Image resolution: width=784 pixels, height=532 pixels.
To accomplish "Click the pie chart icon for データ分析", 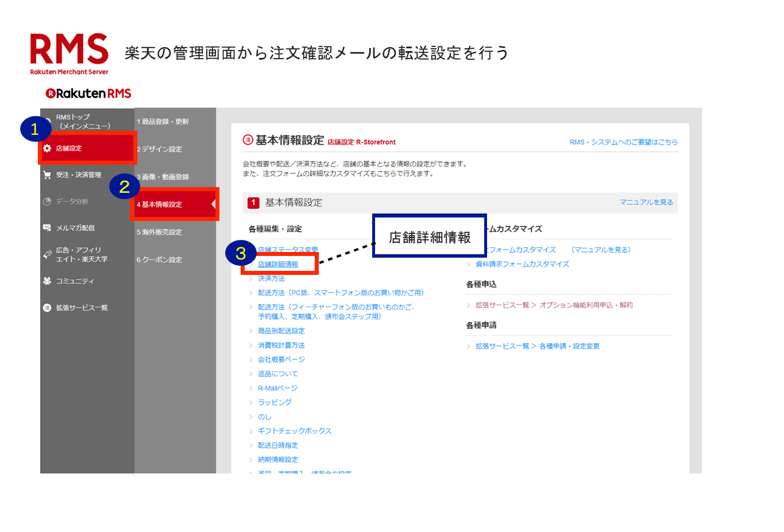I will click(47, 201).
